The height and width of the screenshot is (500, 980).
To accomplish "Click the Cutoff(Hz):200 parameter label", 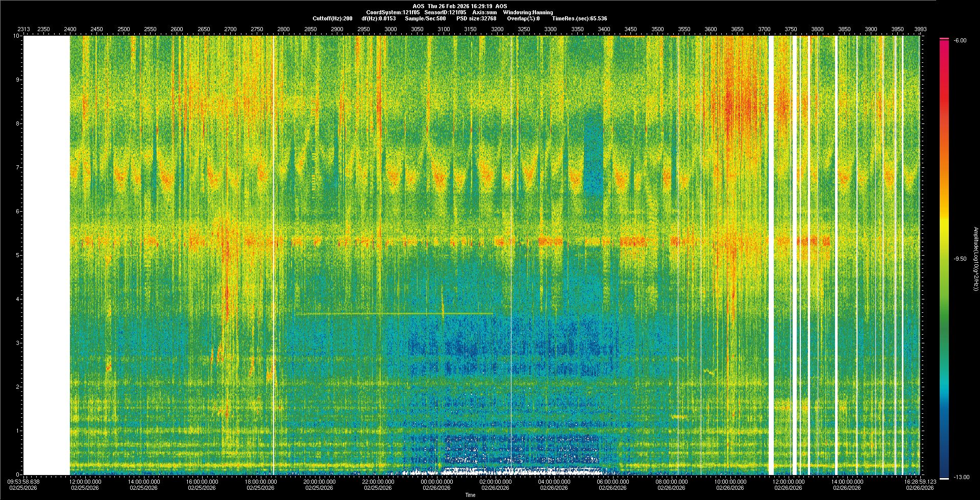I will (x=332, y=18).
